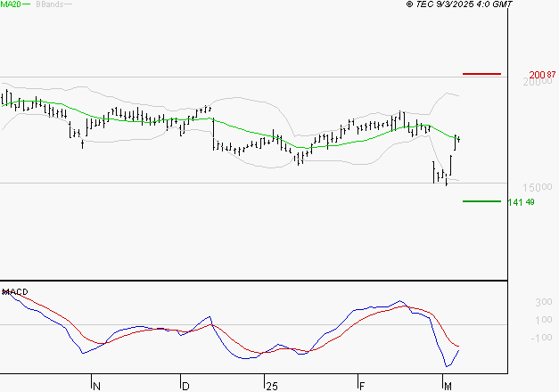This screenshot has height=392, width=559.
Task: Toggle the BBands legend label
Action: (x=48, y=4)
